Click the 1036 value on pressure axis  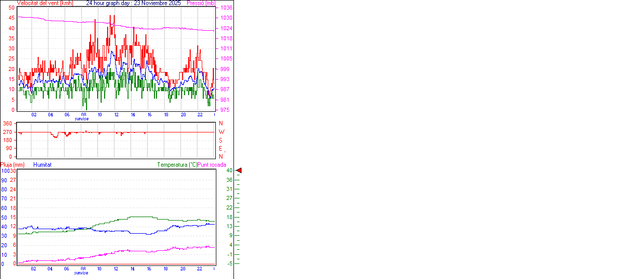pyautogui.click(x=226, y=8)
